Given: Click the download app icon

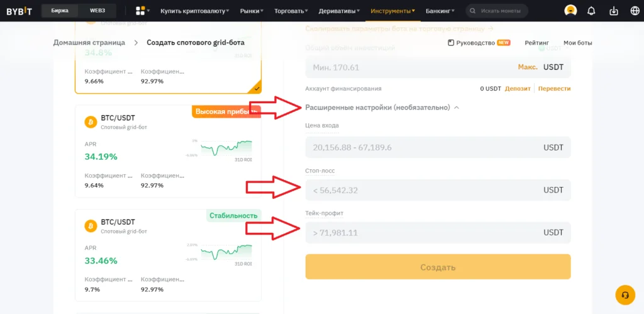Looking at the screenshot, I should (x=615, y=11).
